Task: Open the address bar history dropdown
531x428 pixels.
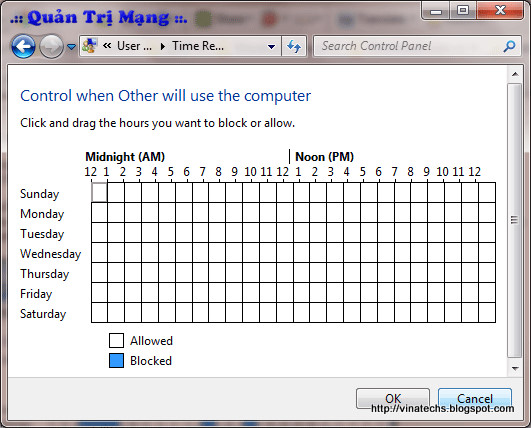Action: pyautogui.click(x=271, y=46)
